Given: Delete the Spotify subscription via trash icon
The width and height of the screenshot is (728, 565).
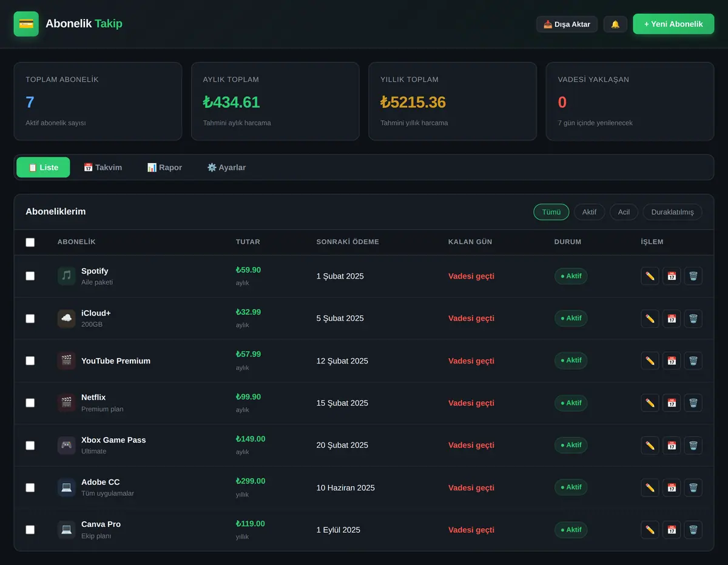Looking at the screenshot, I should click(693, 276).
